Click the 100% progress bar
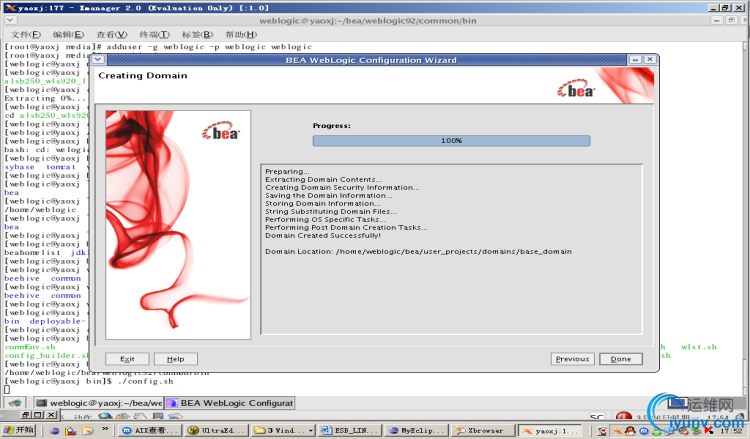Screen dimensions: 750x439 point(451,141)
